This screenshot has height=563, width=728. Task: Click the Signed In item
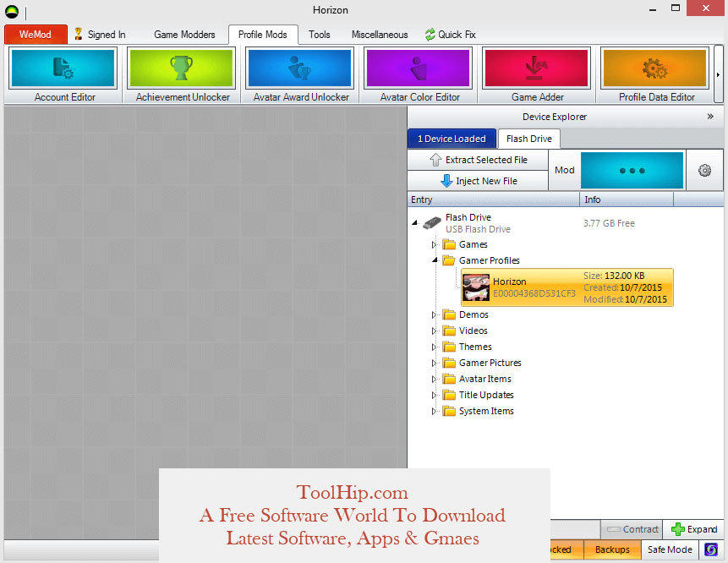[x=101, y=35]
